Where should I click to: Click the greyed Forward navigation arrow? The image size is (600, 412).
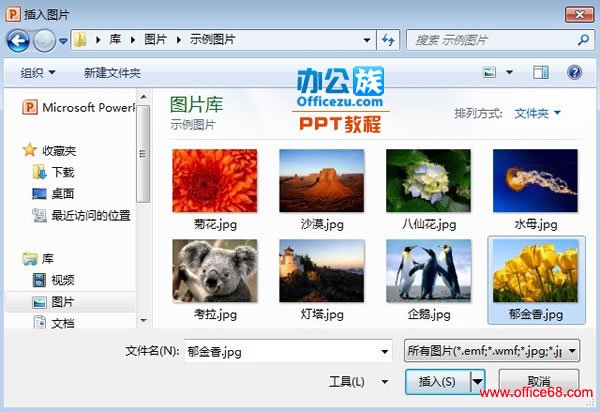(44, 40)
